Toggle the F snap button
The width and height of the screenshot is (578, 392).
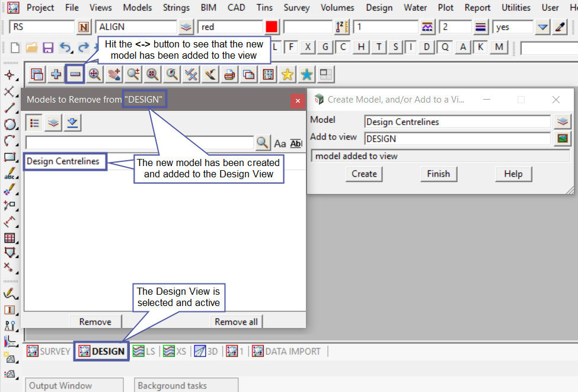tap(291, 47)
